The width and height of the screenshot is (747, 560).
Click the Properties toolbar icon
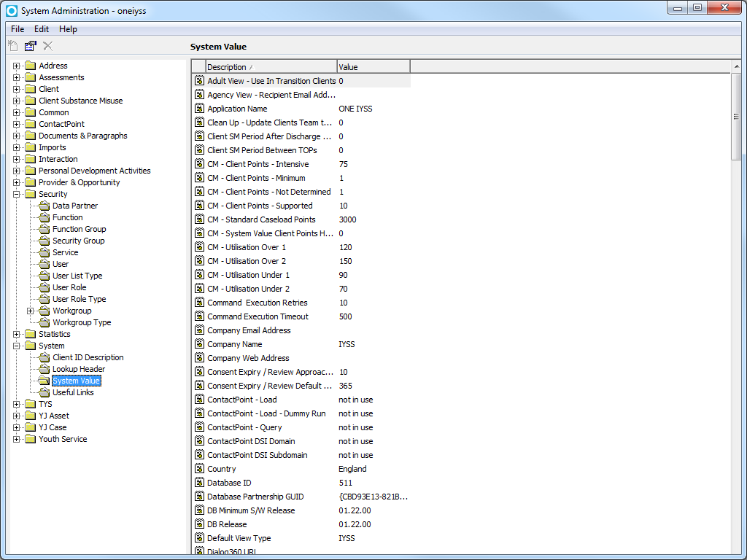31,46
